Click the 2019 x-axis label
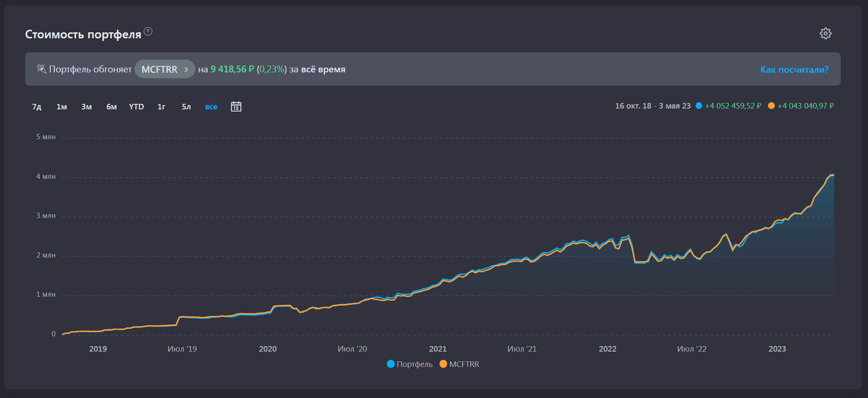The width and height of the screenshot is (868, 398). [98, 349]
